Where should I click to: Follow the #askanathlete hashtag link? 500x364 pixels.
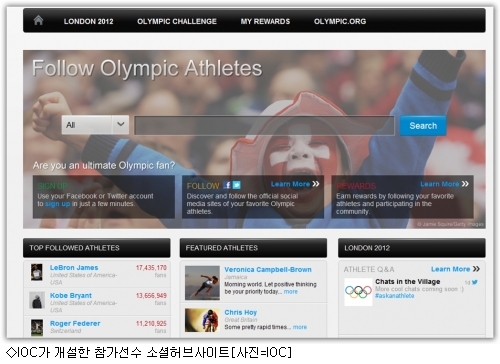point(395,296)
